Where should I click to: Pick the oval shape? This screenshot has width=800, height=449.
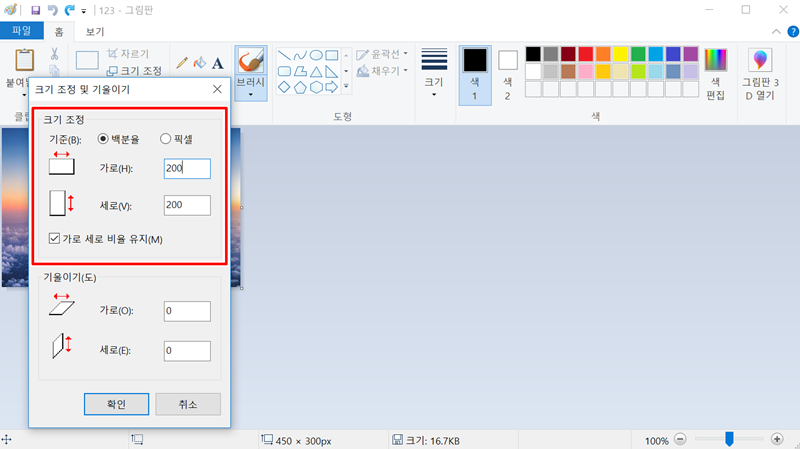[316, 55]
